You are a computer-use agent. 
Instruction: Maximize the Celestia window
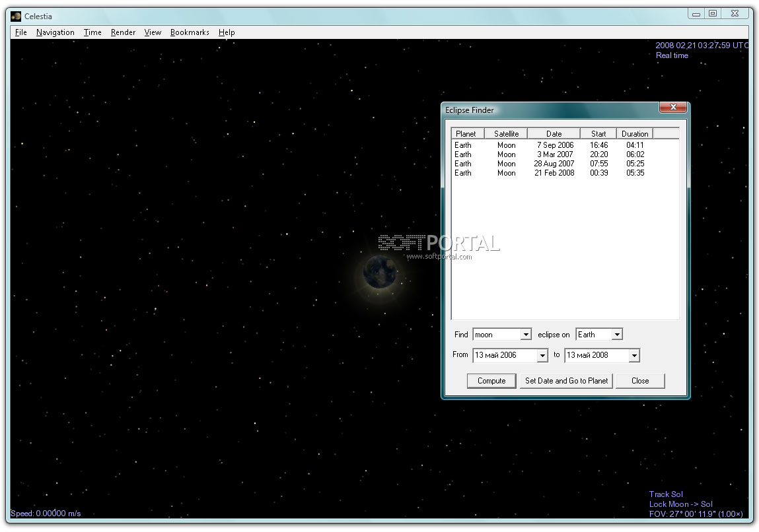[x=713, y=14]
